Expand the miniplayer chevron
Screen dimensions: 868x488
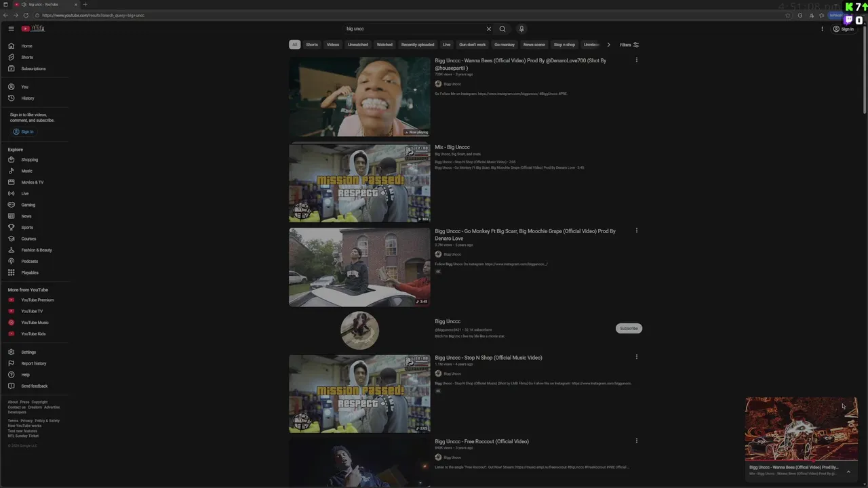[x=848, y=472]
